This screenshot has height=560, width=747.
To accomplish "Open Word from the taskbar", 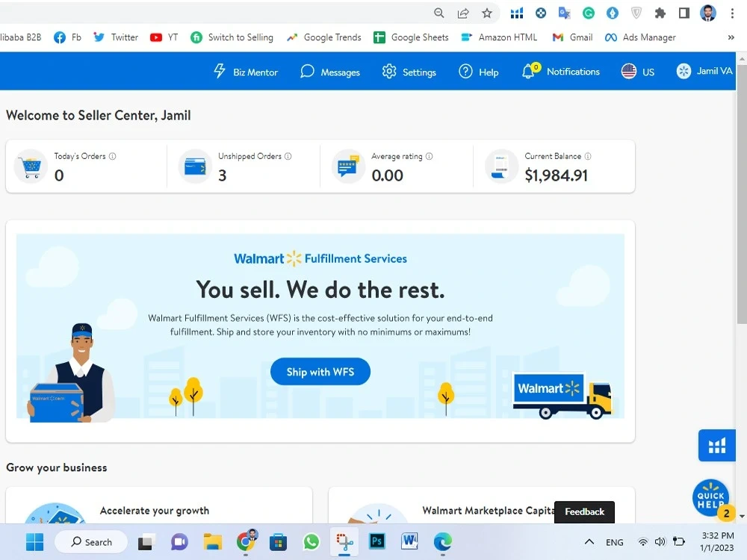I will (x=409, y=542).
